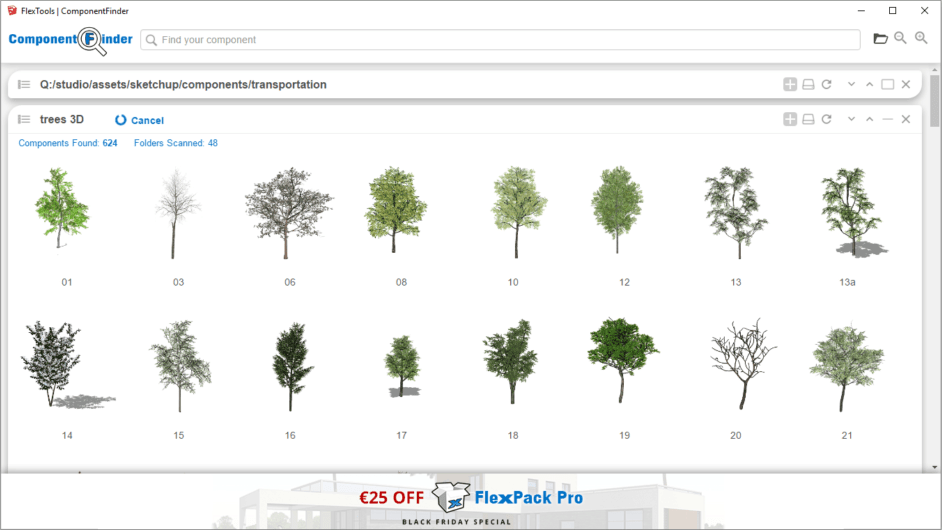The image size is (942, 530).
Task: Click the label 19 under tree
Action: [624, 435]
